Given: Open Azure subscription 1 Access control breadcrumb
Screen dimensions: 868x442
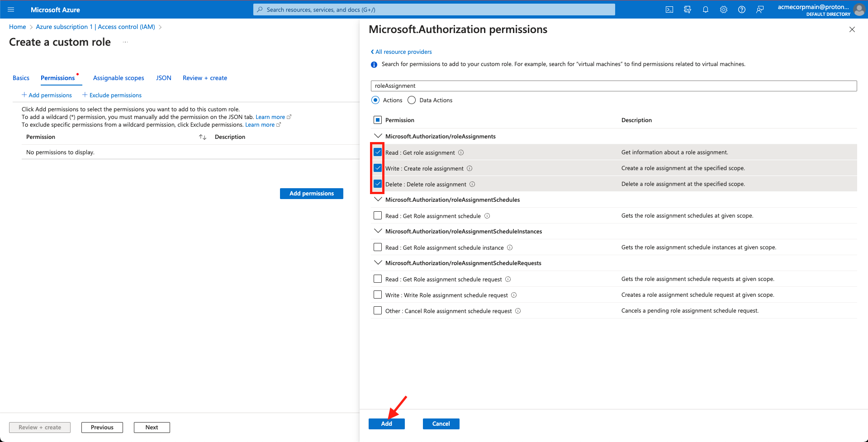Looking at the screenshot, I should pyautogui.click(x=95, y=27).
